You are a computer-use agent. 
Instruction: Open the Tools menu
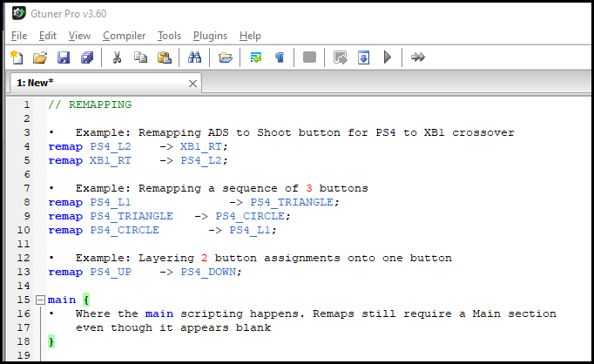click(169, 36)
